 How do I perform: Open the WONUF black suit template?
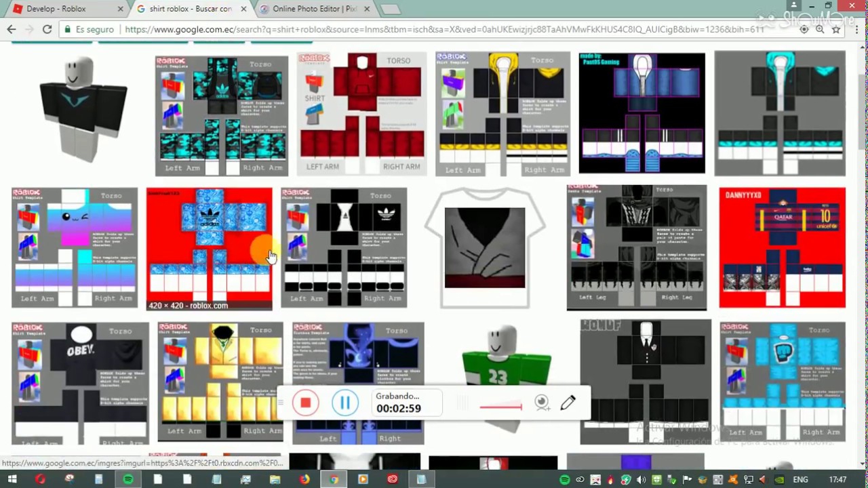(x=646, y=382)
